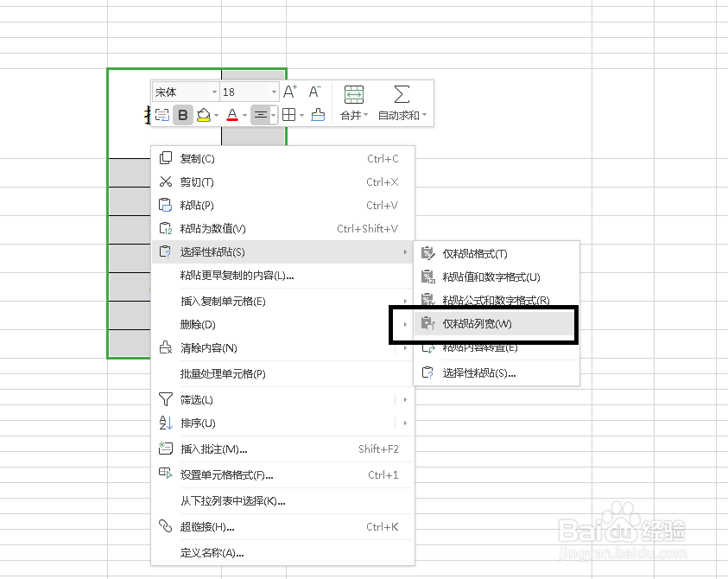Choose 仅粘贴列宽(W) in submenu
Viewport: 728px width, 579px height.
(497, 323)
